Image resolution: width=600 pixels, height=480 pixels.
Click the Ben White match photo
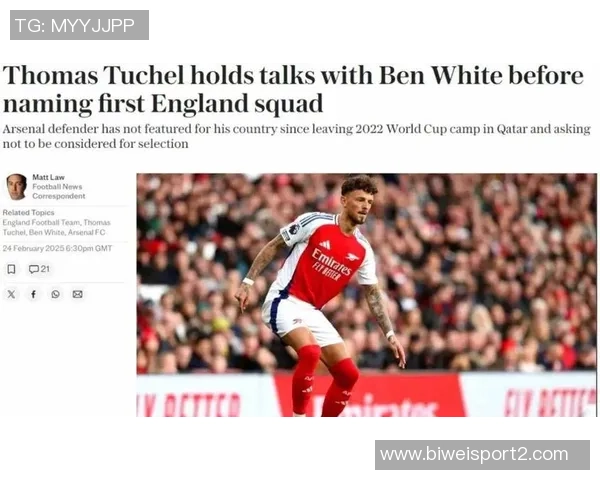pyautogui.click(x=366, y=295)
